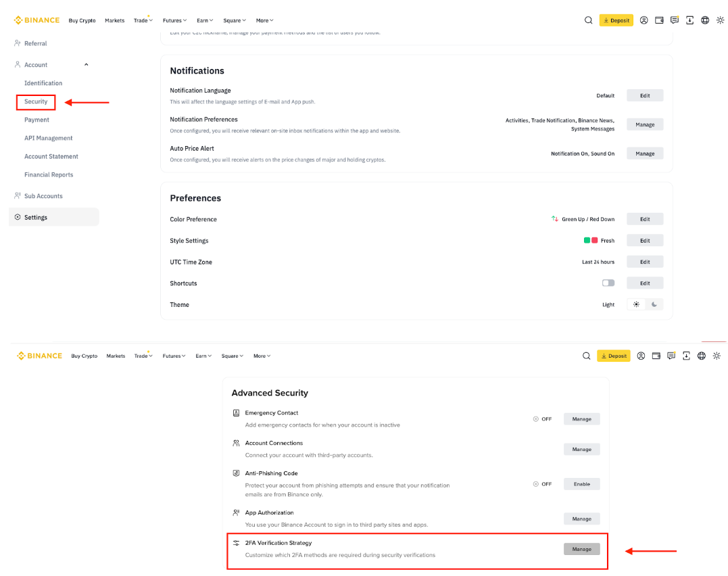Click the Settings gear icon in sidebar
This screenshot has width=728, height=576.
[x=18, y=218]
